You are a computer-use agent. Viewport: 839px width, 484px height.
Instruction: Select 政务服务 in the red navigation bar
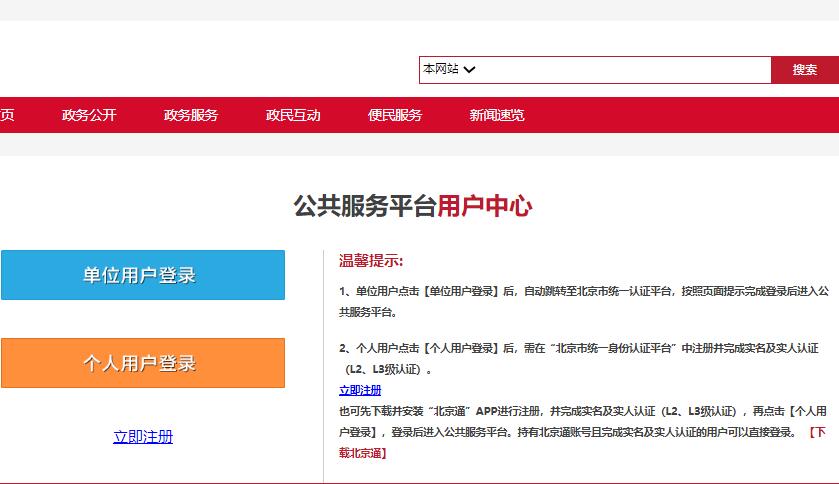[x=191, y=115]
